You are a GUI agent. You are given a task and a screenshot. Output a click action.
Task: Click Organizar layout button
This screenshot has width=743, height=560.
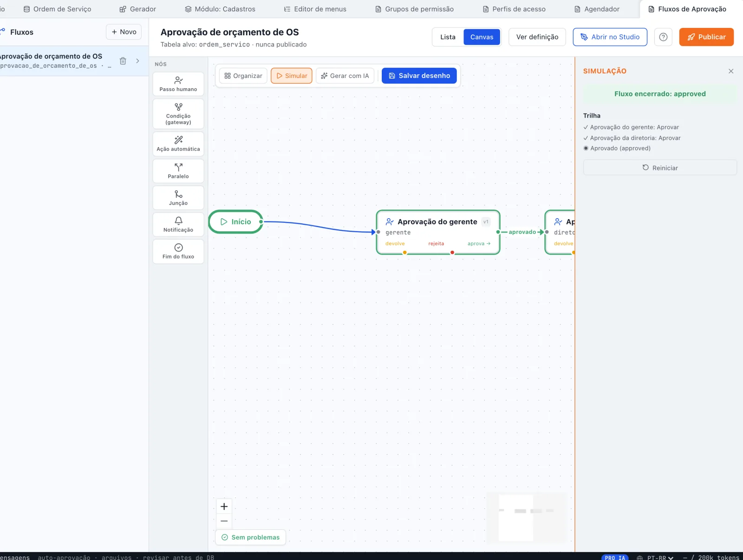[x=243, y=76]
